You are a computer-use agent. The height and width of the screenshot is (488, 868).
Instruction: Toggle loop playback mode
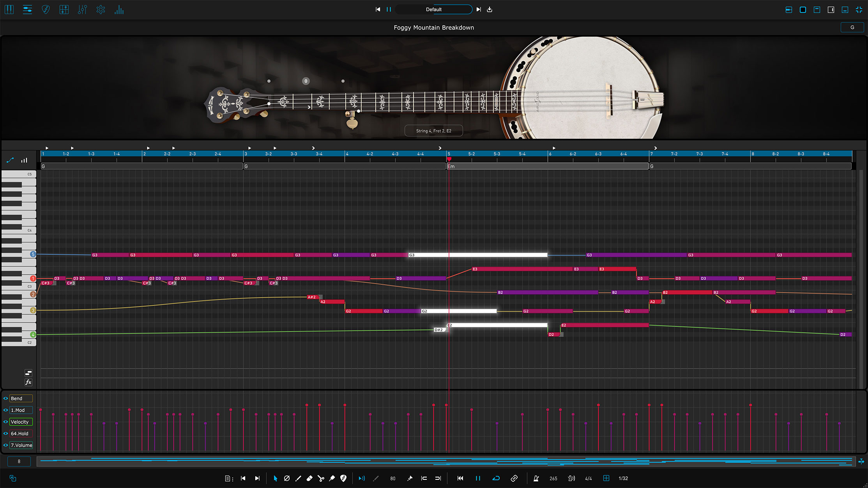496,478
